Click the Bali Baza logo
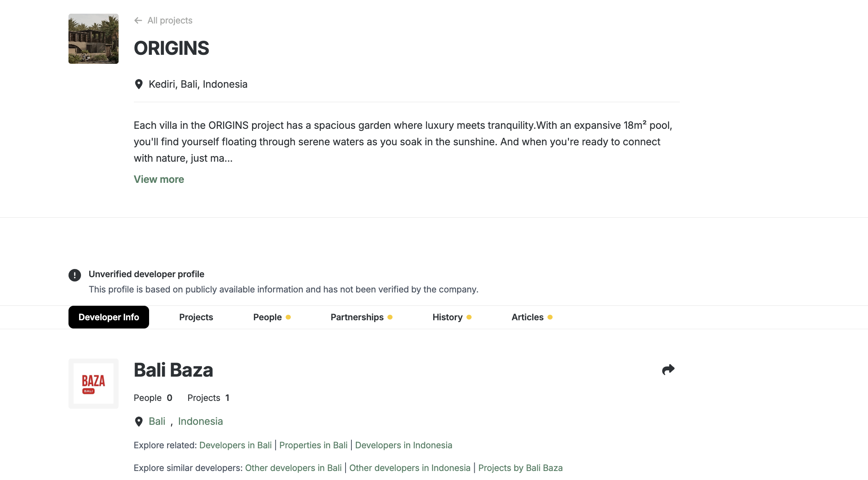Screen dimensions: 868x480 point(94,384)
